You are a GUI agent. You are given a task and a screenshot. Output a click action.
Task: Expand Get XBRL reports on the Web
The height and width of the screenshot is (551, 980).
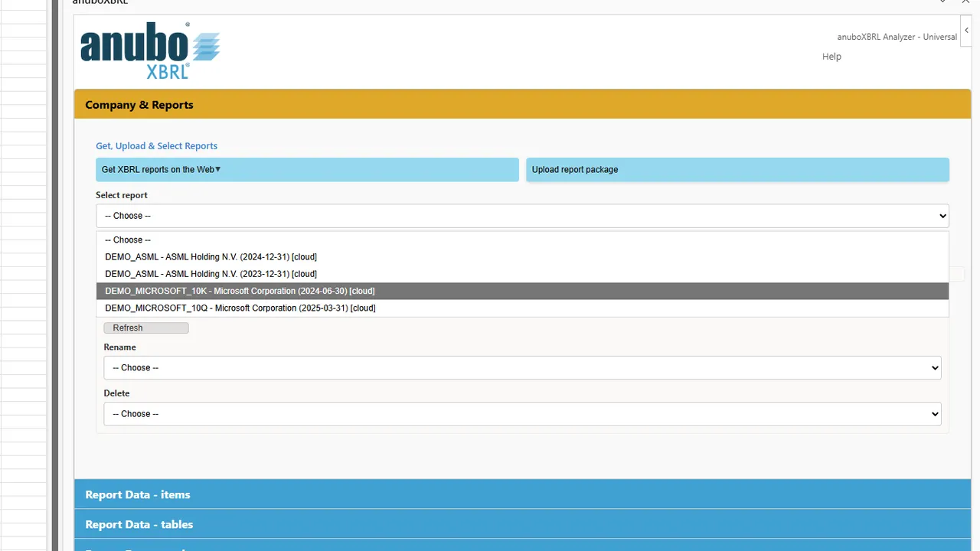point(307,170)
